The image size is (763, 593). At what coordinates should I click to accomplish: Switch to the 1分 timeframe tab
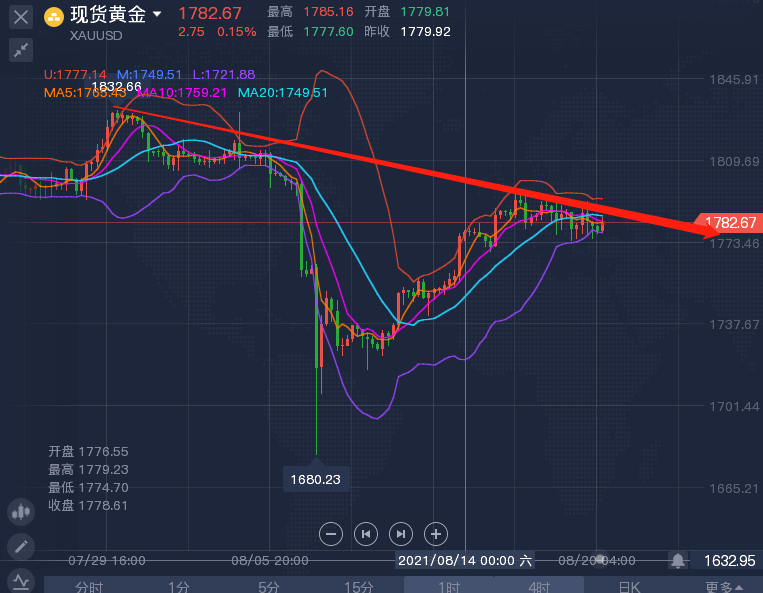(179, 586)
